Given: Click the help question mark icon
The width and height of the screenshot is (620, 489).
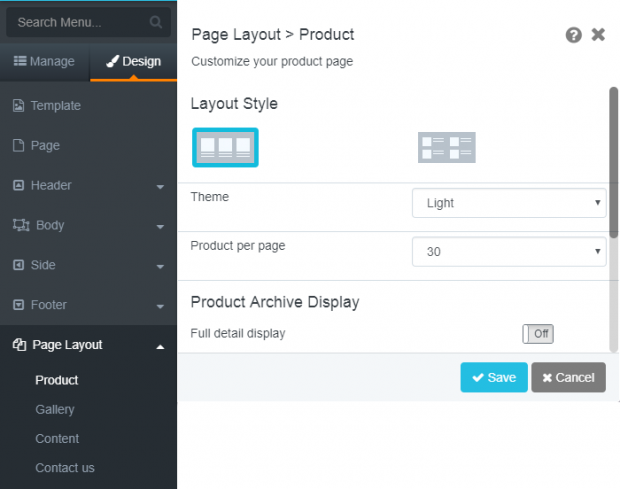Looking at the screenshot, I should (x=573, y=35).
